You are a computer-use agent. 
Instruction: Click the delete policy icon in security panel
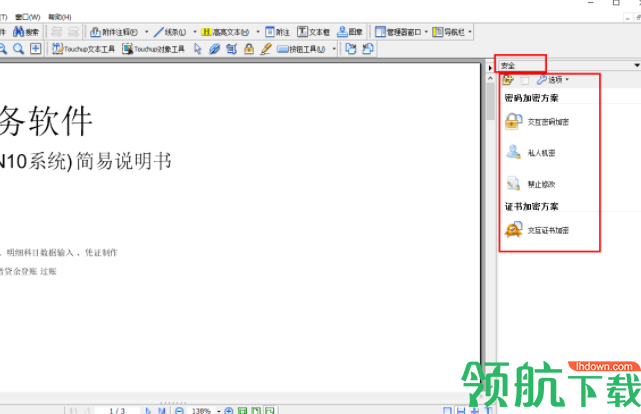525,80
